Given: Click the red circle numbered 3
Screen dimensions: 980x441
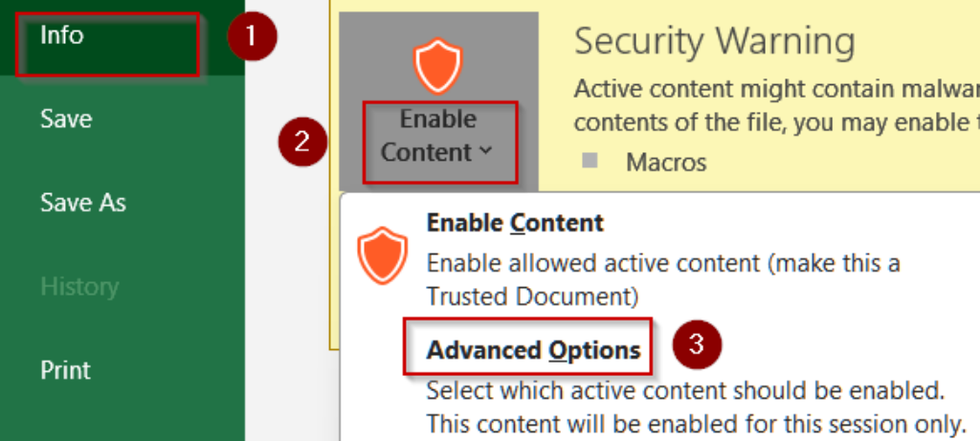Looking at the screenshot, I should pos(697,344).
